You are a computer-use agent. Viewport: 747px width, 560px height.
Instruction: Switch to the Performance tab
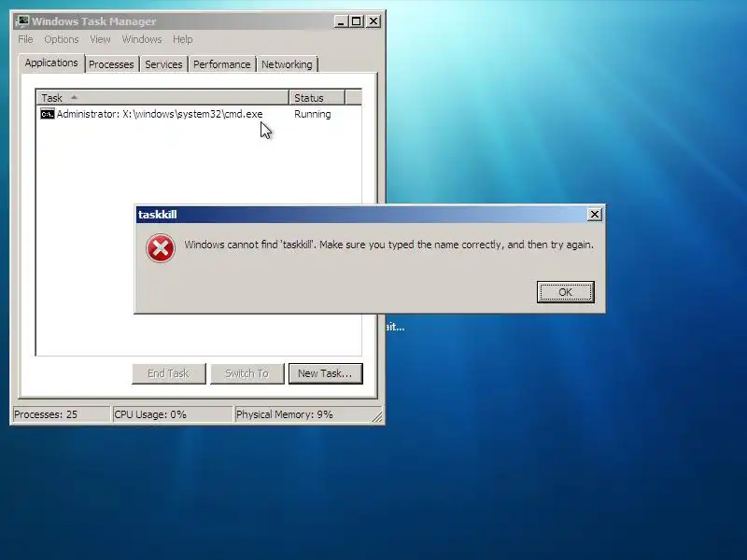(x=221, y=64)
